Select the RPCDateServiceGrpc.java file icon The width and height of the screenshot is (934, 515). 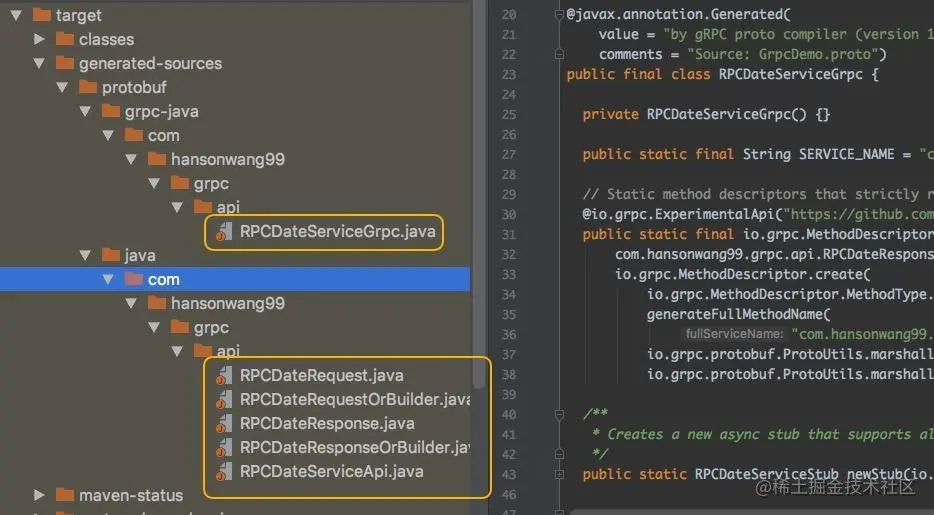(225, 232)
